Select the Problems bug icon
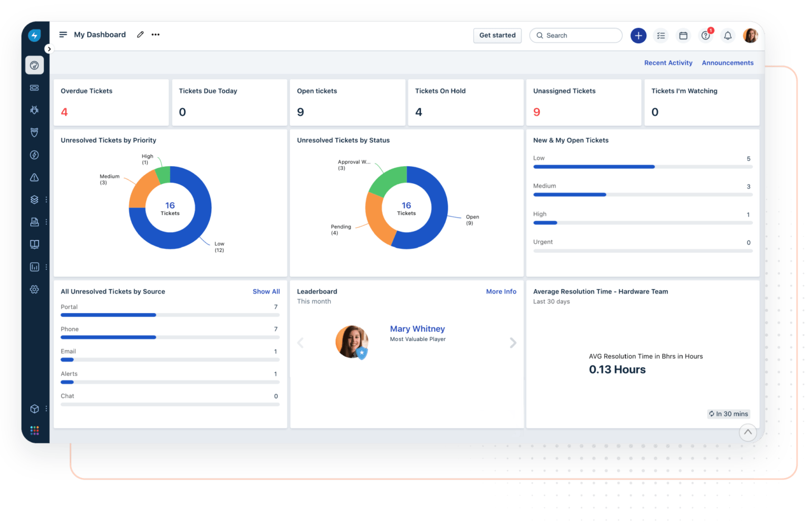Image resolution: width=811 pixels, height=532 pixels. click(x=34, y=110)
